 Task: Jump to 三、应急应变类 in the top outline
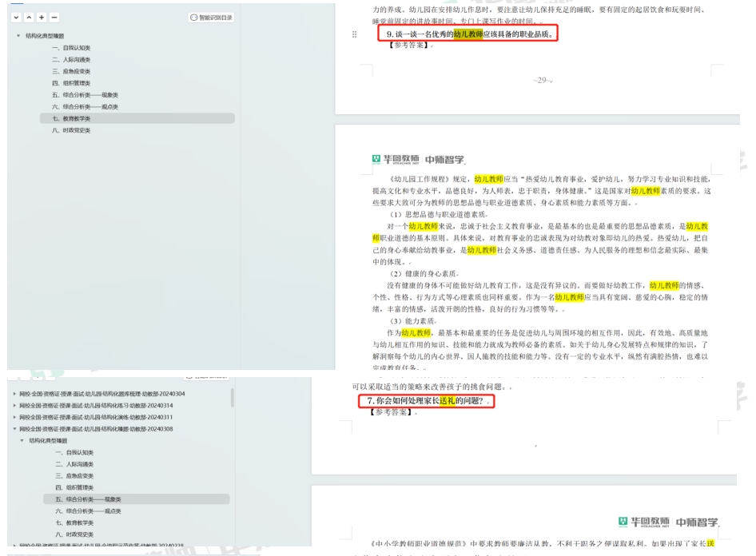(x=70, y=72)
